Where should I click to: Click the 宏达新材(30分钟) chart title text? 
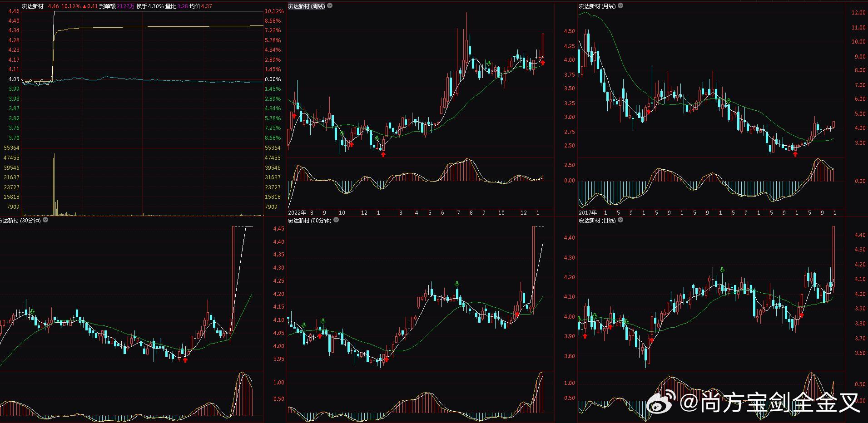pyautogui.click(x=20, y=220)
